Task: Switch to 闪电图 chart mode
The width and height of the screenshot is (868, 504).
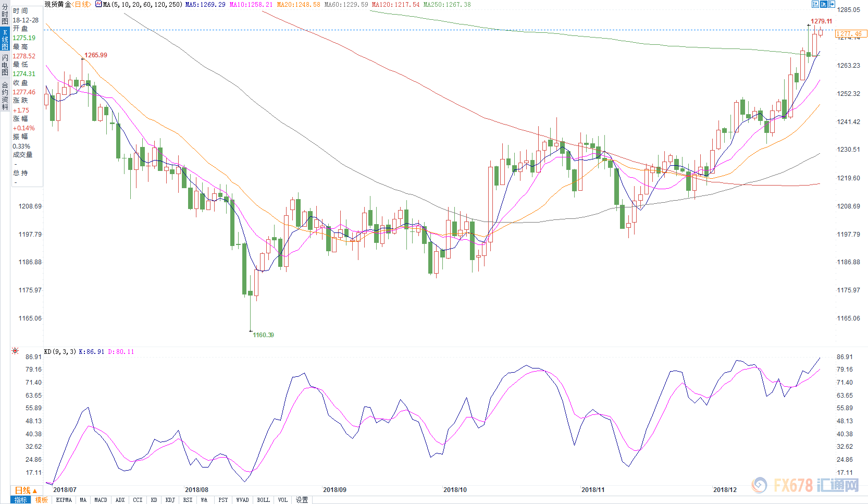Action: coord(5,65)
